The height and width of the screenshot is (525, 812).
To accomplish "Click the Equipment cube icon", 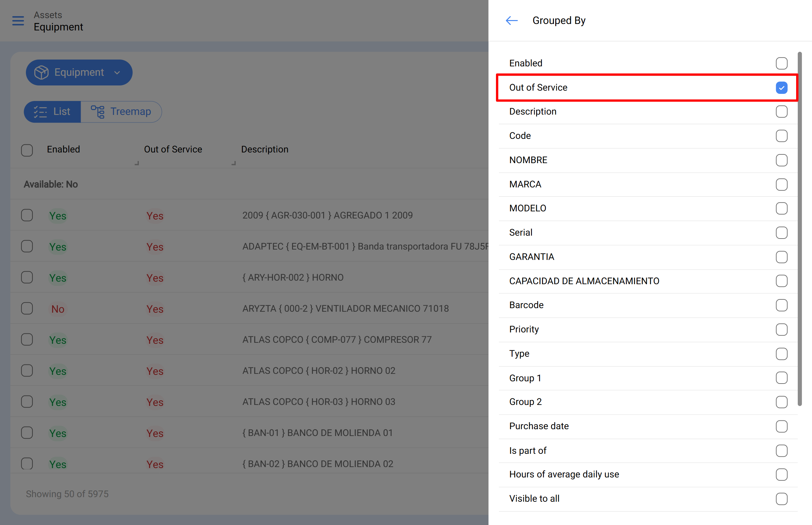I will click(x=41, y=72).
